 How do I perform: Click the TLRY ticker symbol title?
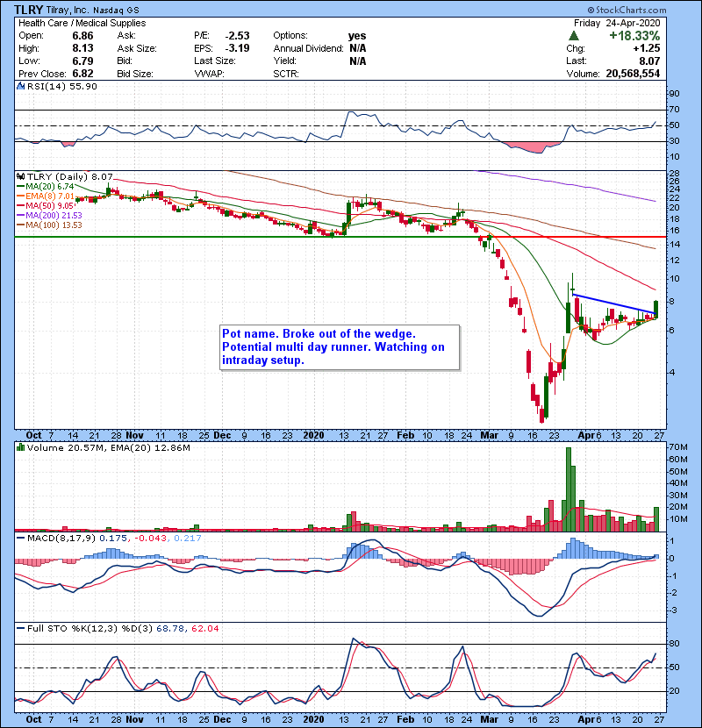(x=29, y=10)
